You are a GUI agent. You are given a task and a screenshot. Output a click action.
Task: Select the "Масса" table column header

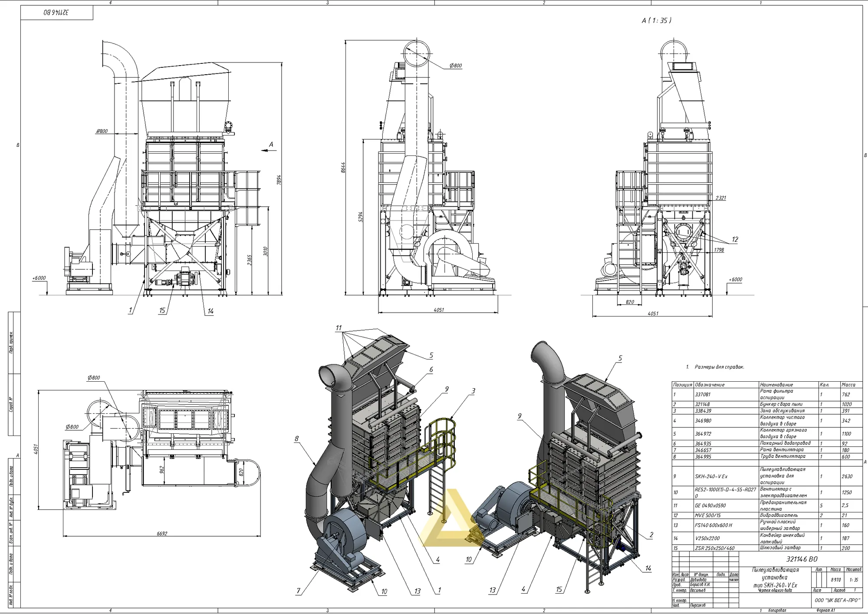point(848,385)
